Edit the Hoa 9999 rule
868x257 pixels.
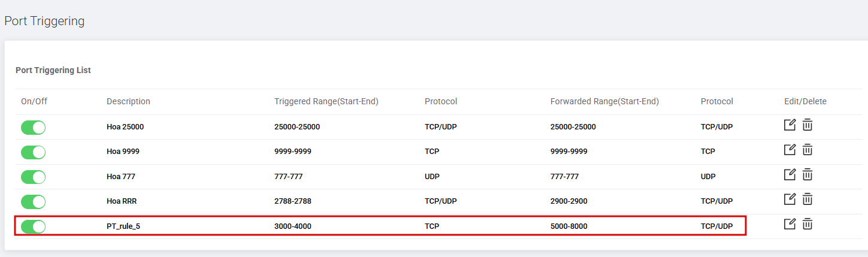click(x=790, y=149)
